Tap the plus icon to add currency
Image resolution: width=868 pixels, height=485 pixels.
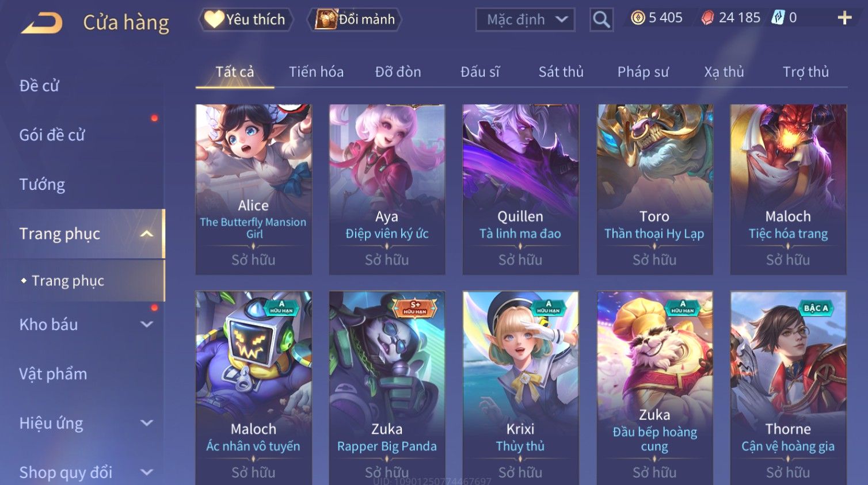click(844, 18)
